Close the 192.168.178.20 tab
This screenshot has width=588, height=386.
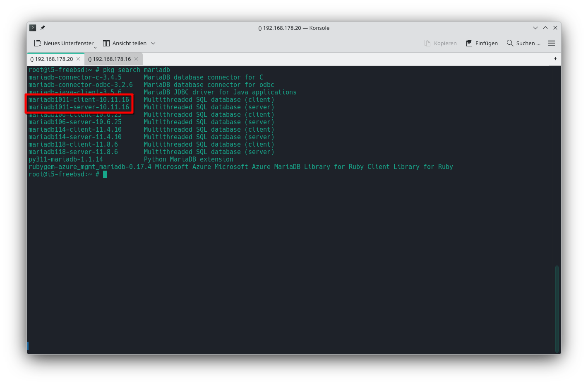(78, 59)
